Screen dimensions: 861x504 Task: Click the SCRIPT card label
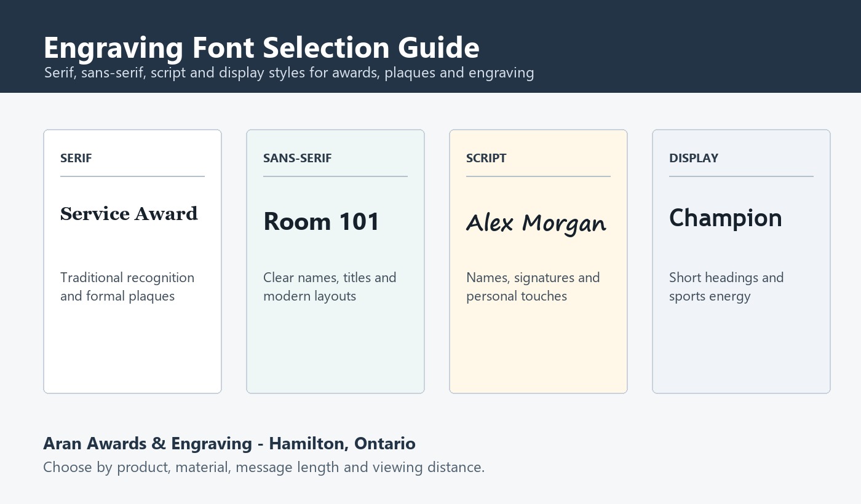point(486,158)
